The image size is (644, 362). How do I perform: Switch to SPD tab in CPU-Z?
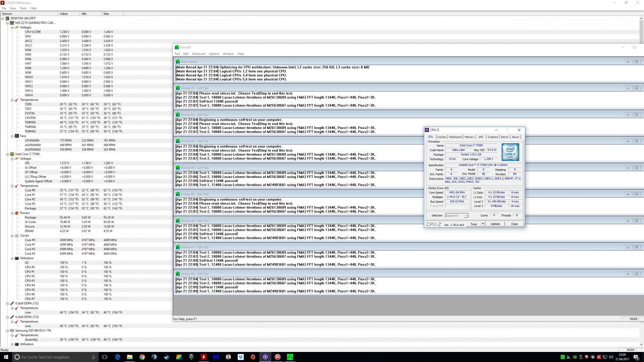point(481,137)
